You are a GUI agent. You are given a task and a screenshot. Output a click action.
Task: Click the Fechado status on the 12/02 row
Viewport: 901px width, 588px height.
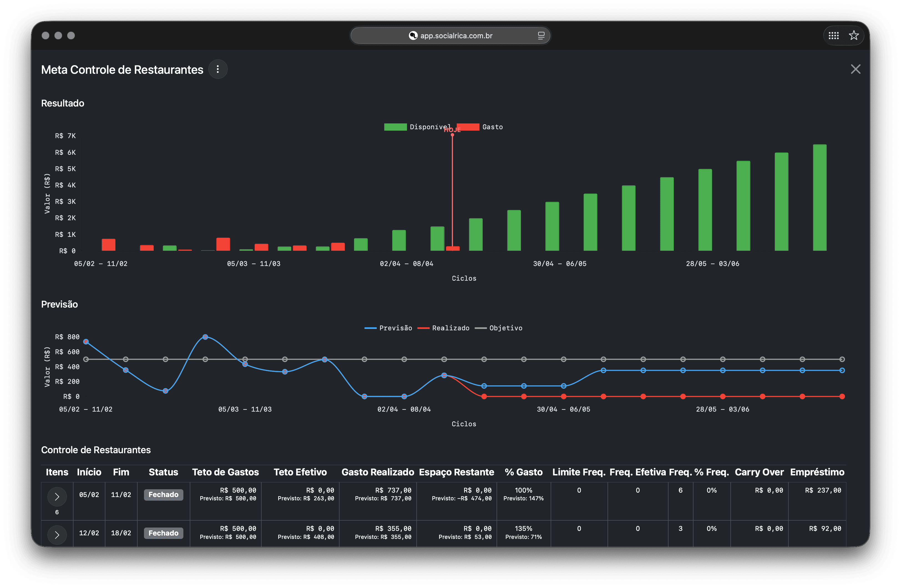164,533
